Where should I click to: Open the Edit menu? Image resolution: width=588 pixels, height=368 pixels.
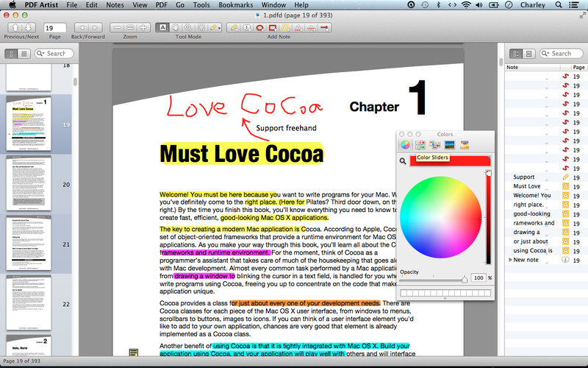pos(91,5)
